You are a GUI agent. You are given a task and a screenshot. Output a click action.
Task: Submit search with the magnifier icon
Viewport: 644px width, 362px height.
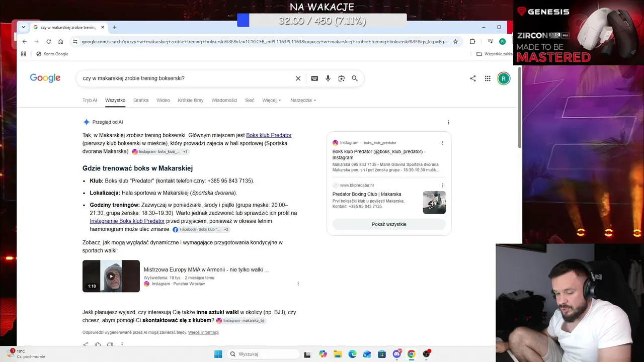click(x=355, y=78)
